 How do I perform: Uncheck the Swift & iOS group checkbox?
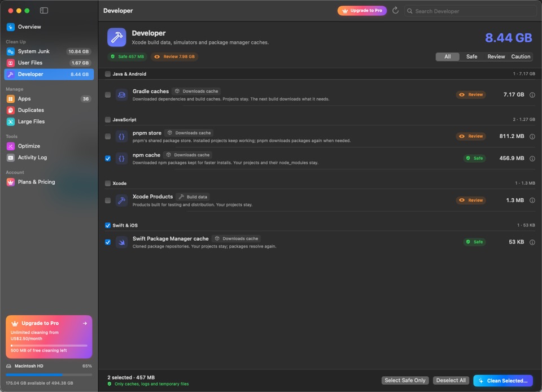click(x=108, y=225)
